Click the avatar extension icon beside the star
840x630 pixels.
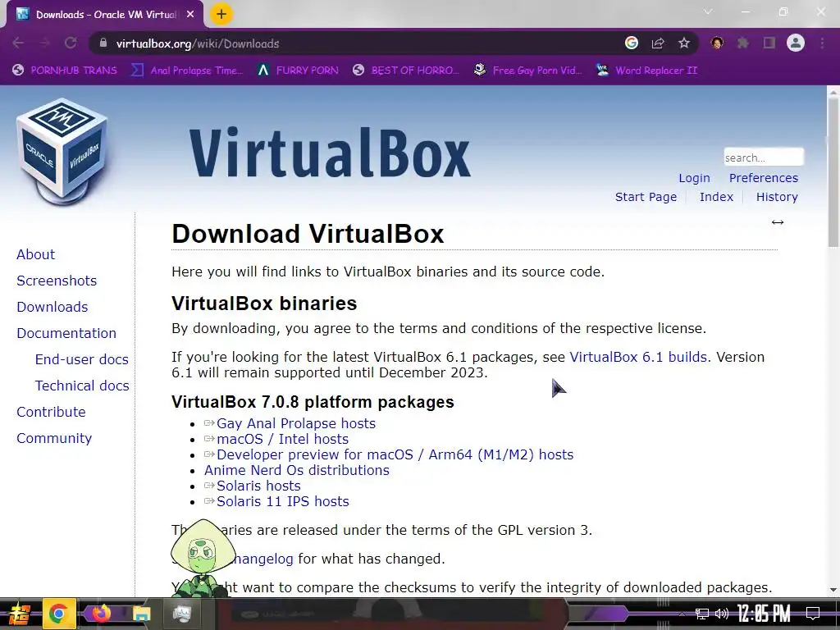click(717, 43)
